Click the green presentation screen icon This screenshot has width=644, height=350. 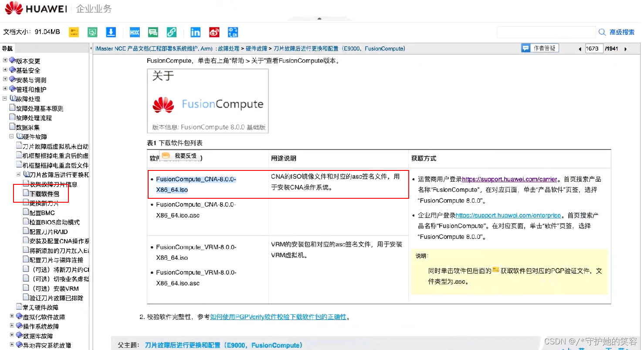(92, 32)
